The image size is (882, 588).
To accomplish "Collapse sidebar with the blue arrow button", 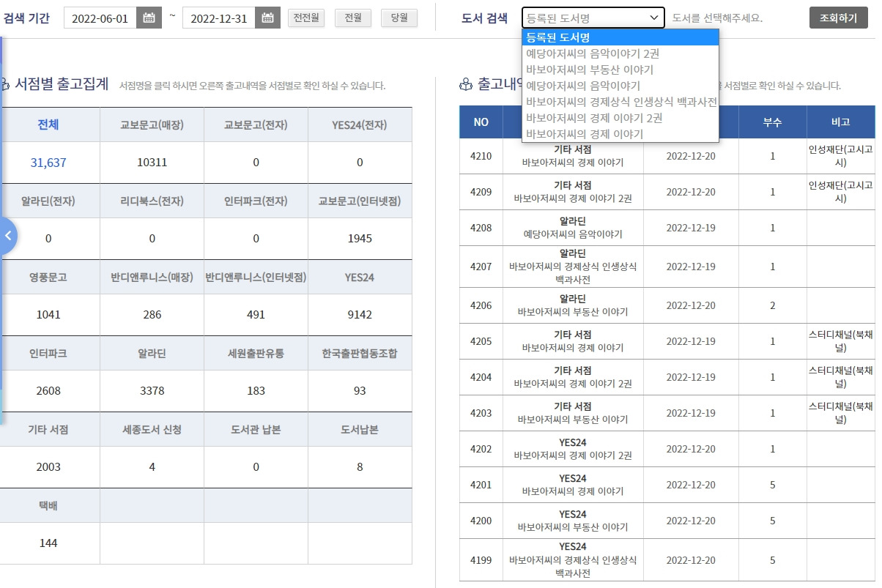I will click(x=7, y=236).
